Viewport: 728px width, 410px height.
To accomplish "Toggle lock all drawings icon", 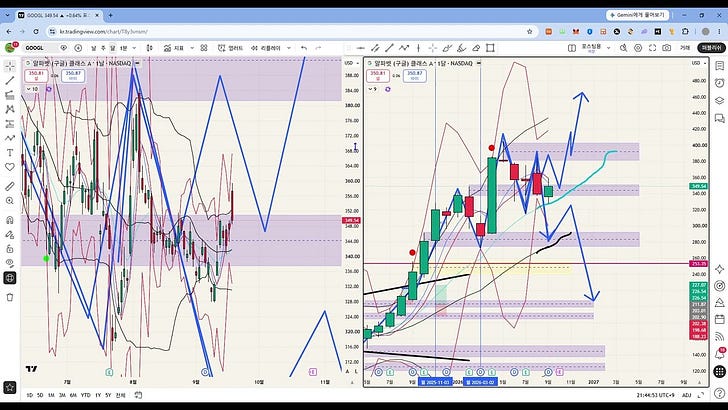I will point(10,249).
